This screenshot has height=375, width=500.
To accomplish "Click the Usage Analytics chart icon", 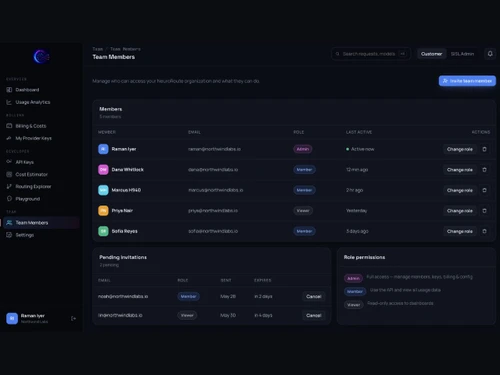I will click(9, 102).
